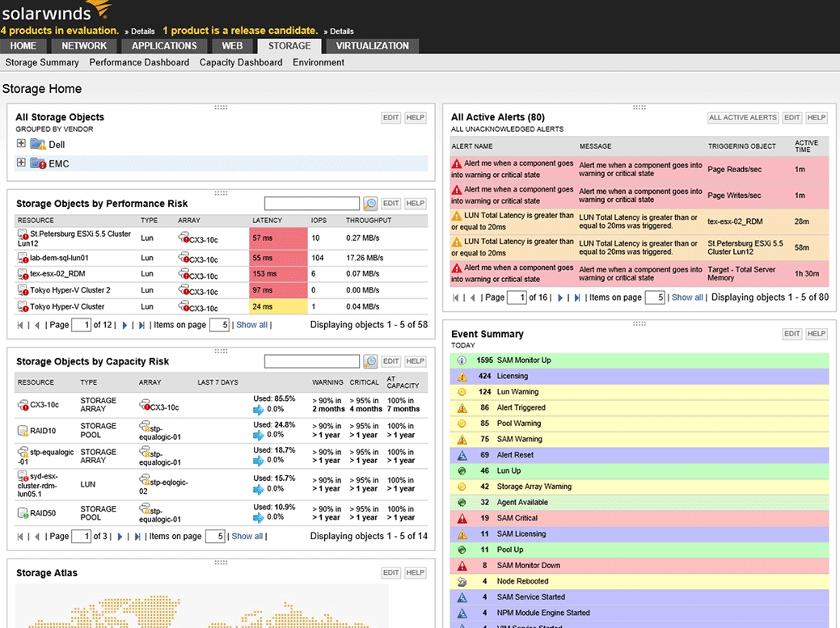The image size is (840, 628).
Task: Click the Alert Reset event icon
Action: (x=462, y=455)
